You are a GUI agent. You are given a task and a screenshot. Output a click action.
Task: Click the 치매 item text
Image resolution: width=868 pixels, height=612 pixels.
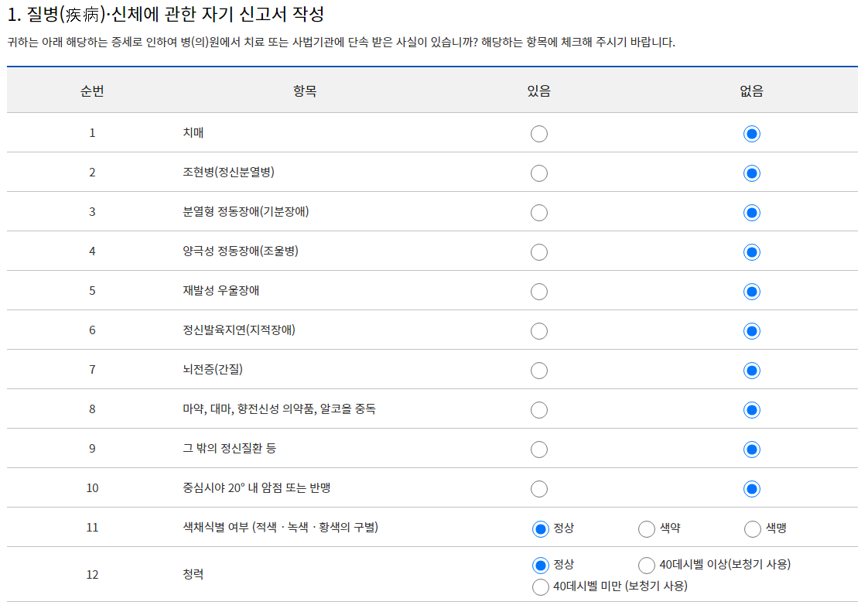(x=193, y=133)
